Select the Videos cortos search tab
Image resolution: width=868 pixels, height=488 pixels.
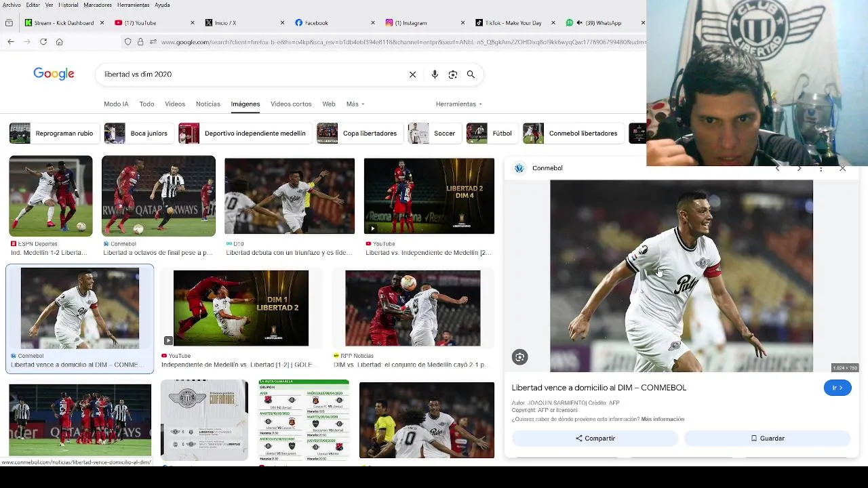[x=291, y=104]
